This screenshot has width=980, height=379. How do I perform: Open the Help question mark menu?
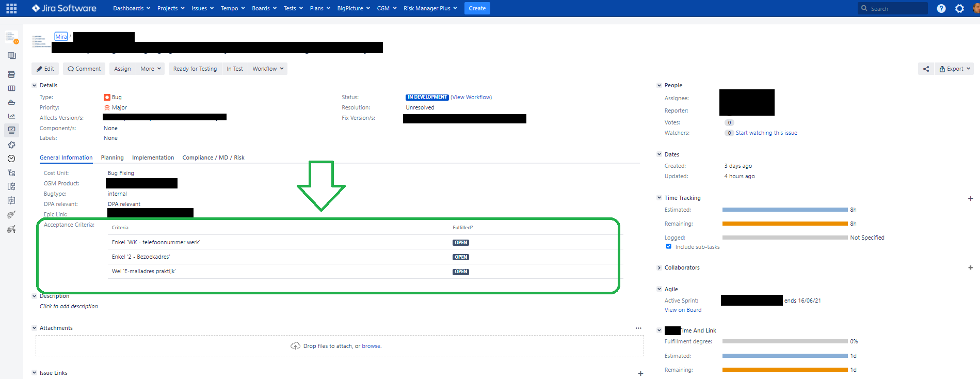941,8
